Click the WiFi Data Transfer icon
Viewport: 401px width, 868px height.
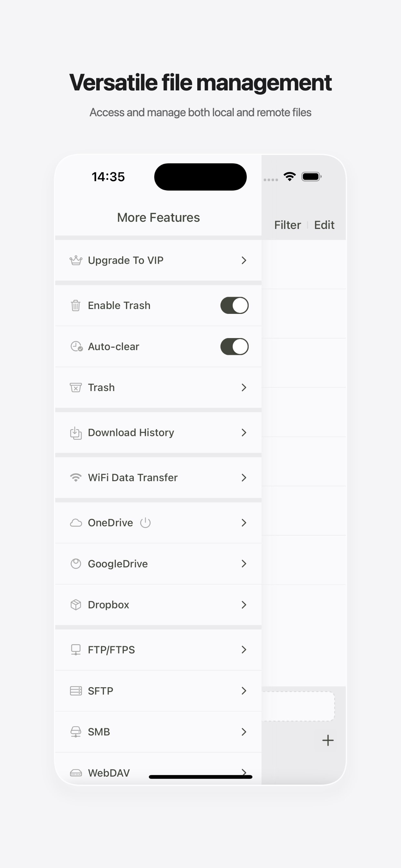(76, 478)
